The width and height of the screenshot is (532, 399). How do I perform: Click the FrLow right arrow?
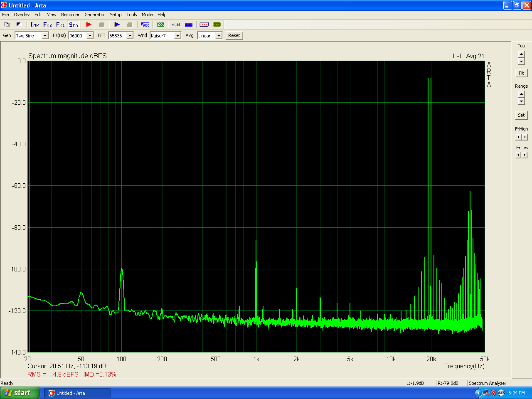525,155
